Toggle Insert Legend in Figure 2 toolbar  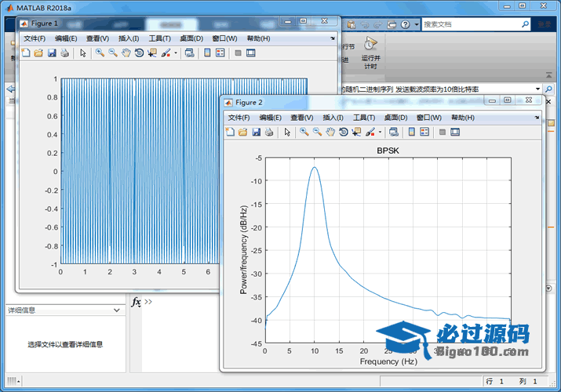point(424,132)
